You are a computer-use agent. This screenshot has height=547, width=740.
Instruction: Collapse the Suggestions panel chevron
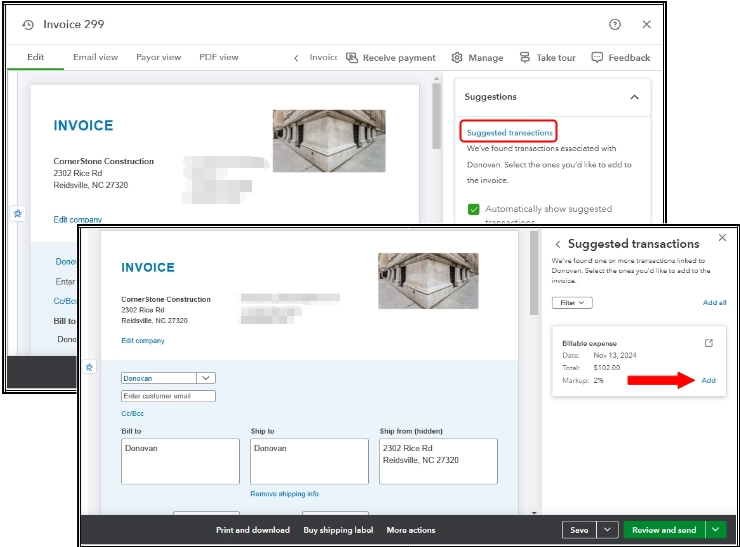tap(634, 97)
